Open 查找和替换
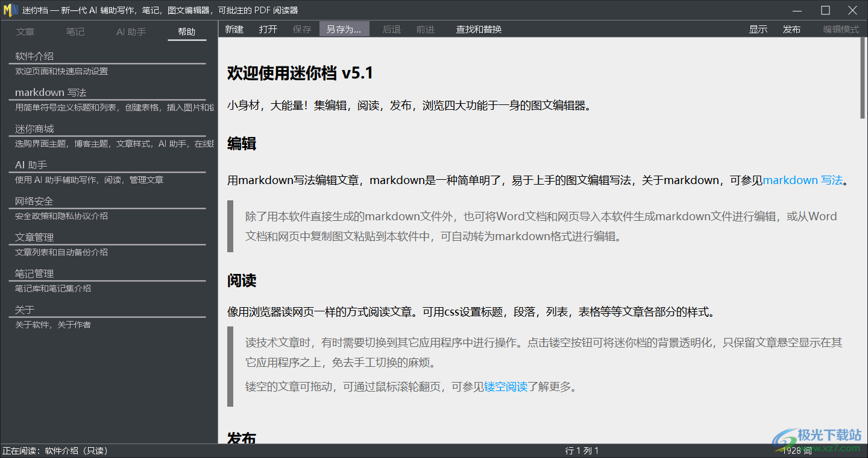 coord(479,29)
